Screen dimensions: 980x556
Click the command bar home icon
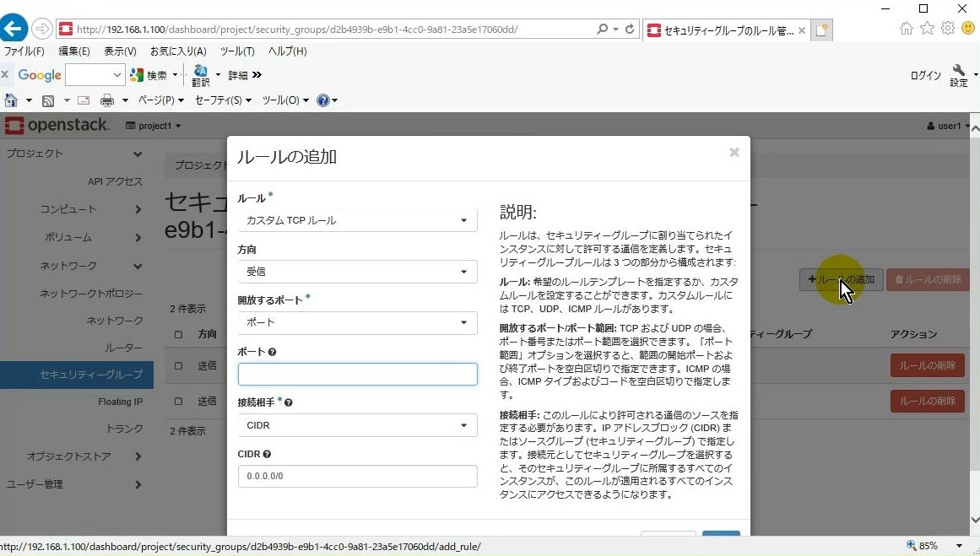[11, 100]
